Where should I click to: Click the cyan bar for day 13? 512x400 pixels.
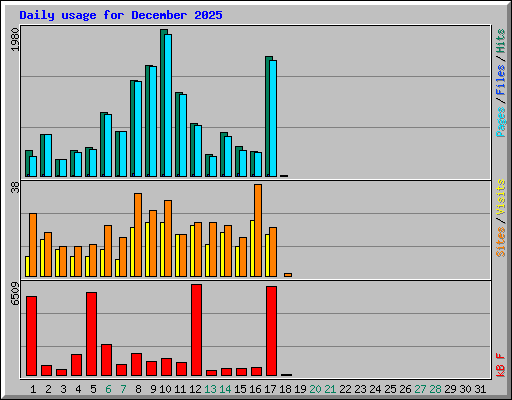click(x=213, y=166)
